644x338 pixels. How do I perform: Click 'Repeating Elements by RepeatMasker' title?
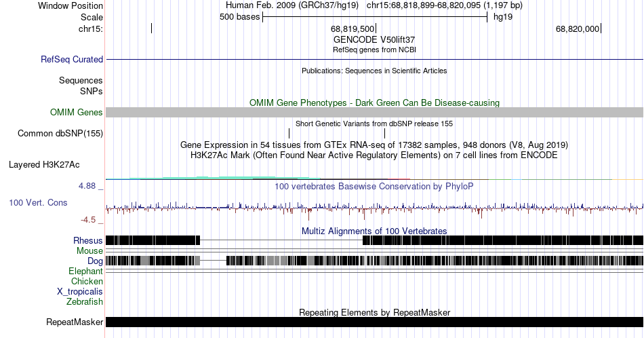click(374, 312)
